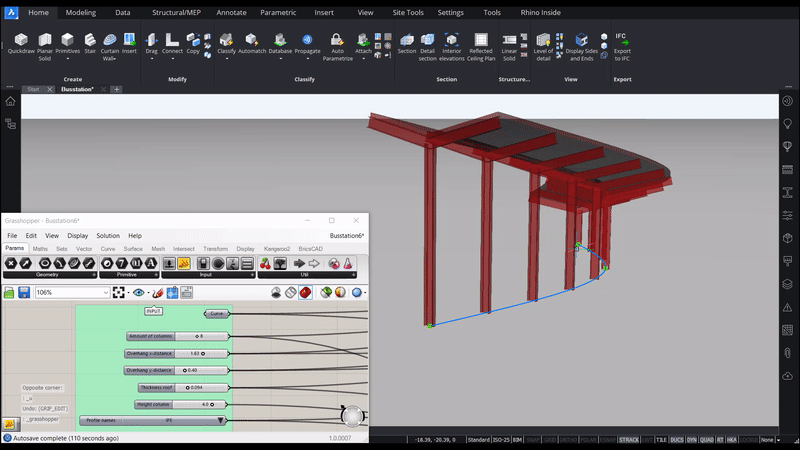The width and height of the screenshot is (800, 450).
Task: Open the Solution menu in Grasshopper
Action: point(108,236)
